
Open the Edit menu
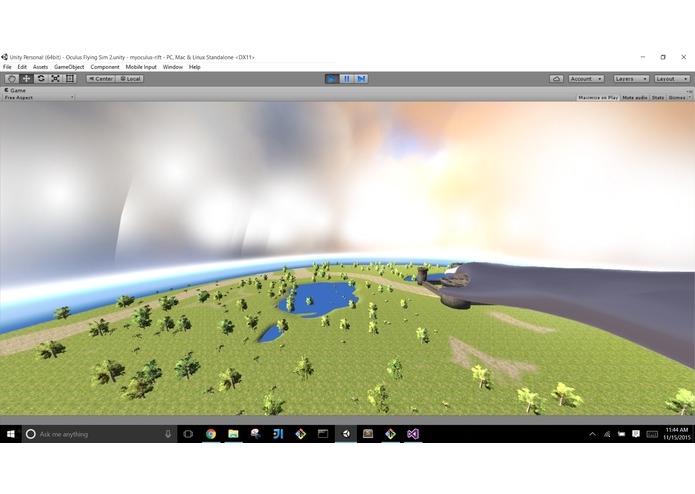coord(22,67)
